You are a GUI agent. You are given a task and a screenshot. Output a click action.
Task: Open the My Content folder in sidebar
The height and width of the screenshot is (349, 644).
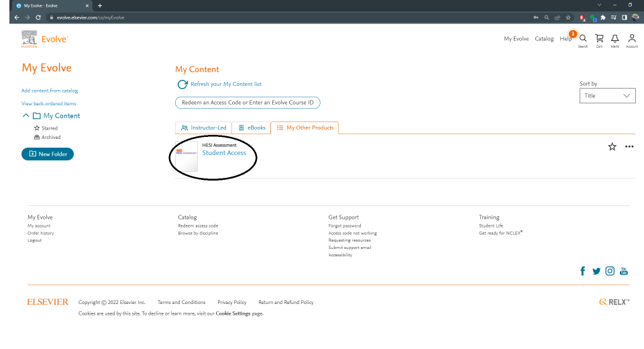click(62, 116)
